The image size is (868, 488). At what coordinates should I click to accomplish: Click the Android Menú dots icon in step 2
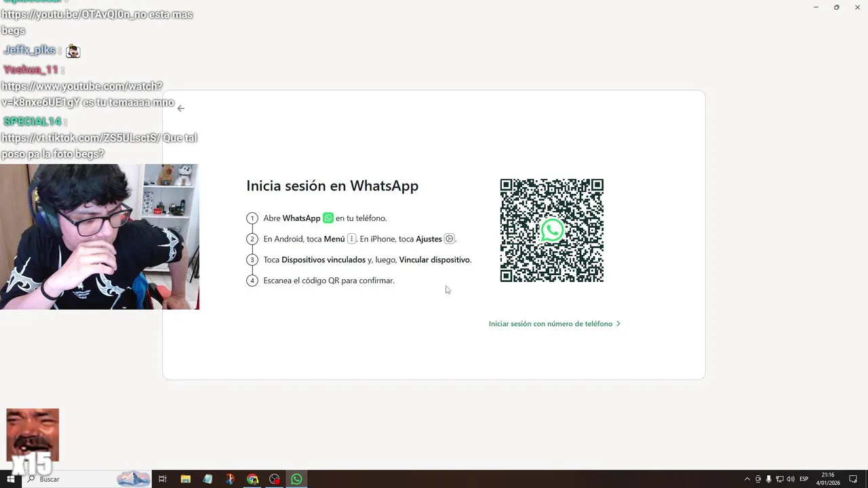coord(351,239)
